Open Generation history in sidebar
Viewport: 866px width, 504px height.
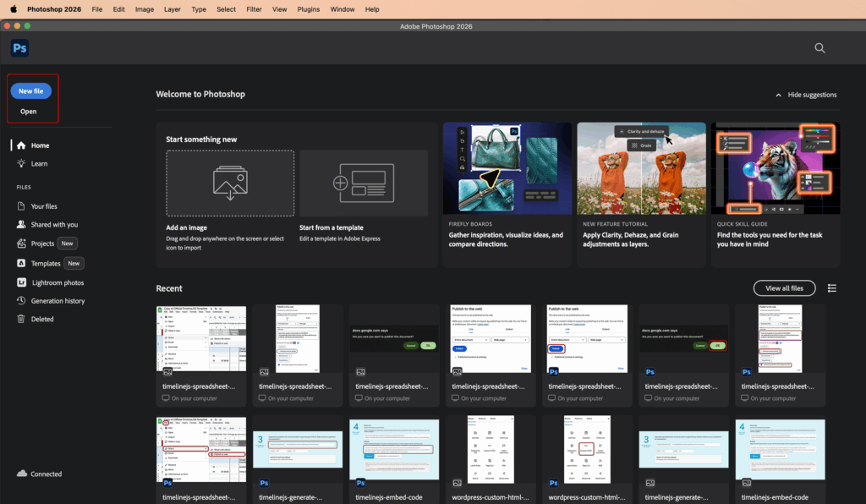(x=58, y=301)
